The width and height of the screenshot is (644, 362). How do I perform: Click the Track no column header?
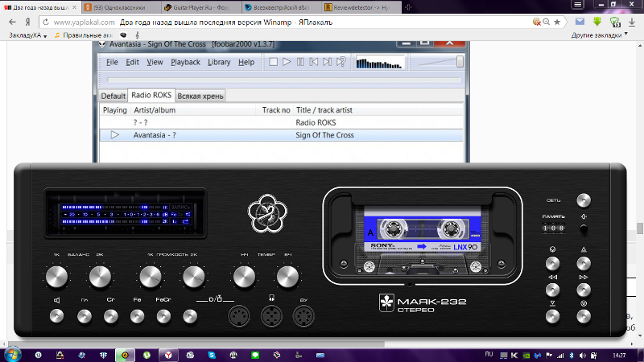[275, 110]
